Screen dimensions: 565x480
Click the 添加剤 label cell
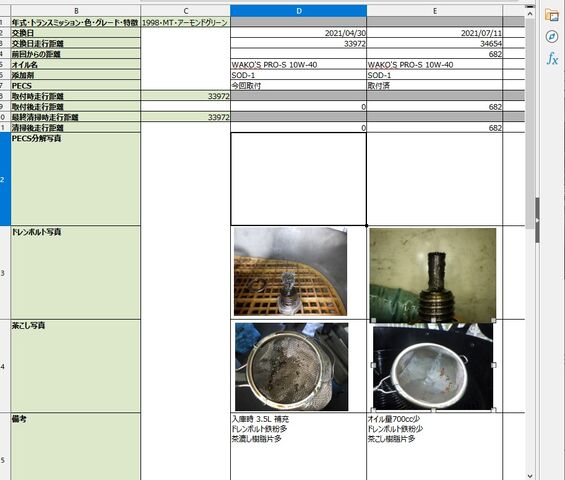point(76,75)
